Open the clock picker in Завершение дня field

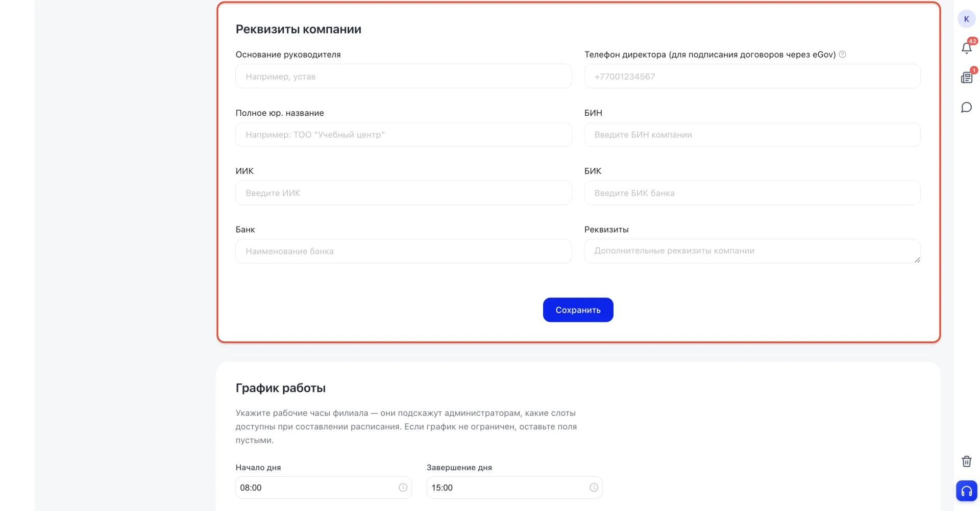click(x=594, y=488)
